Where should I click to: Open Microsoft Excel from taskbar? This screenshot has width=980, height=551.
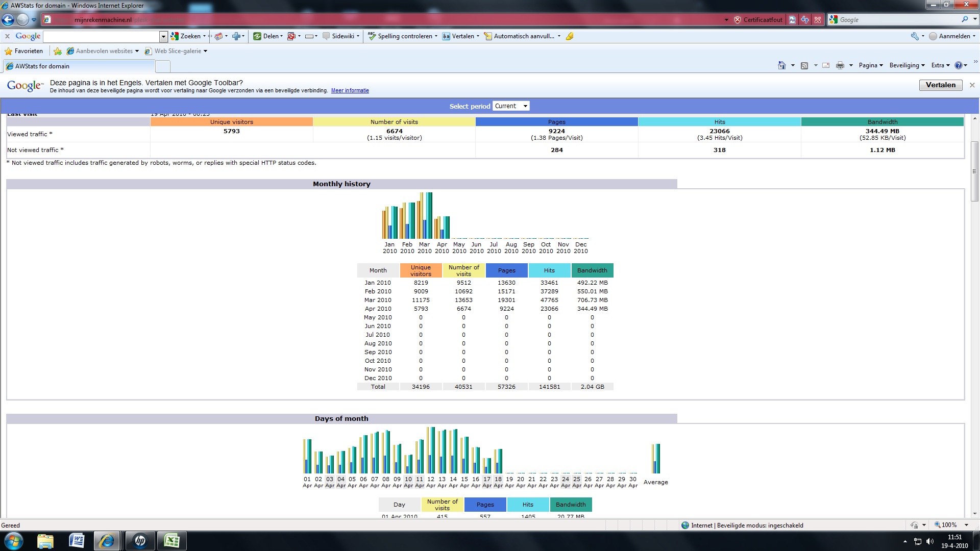[x=171, y=541]
